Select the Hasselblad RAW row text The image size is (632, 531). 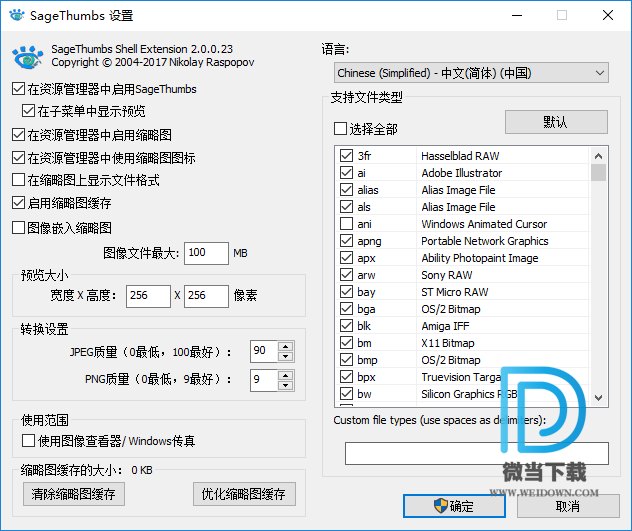460,156
